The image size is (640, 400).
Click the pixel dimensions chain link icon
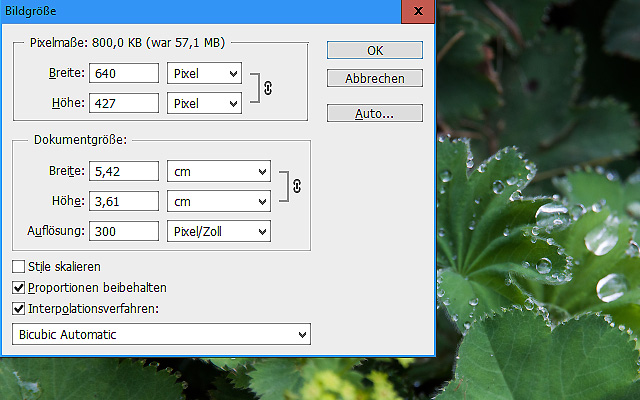(x=268, y=88)
